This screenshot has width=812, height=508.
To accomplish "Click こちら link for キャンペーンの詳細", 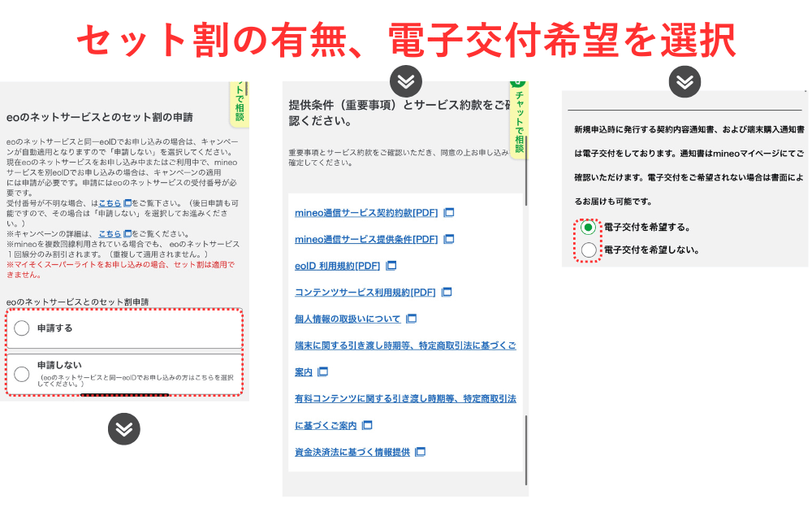I will tap(110, 234).
